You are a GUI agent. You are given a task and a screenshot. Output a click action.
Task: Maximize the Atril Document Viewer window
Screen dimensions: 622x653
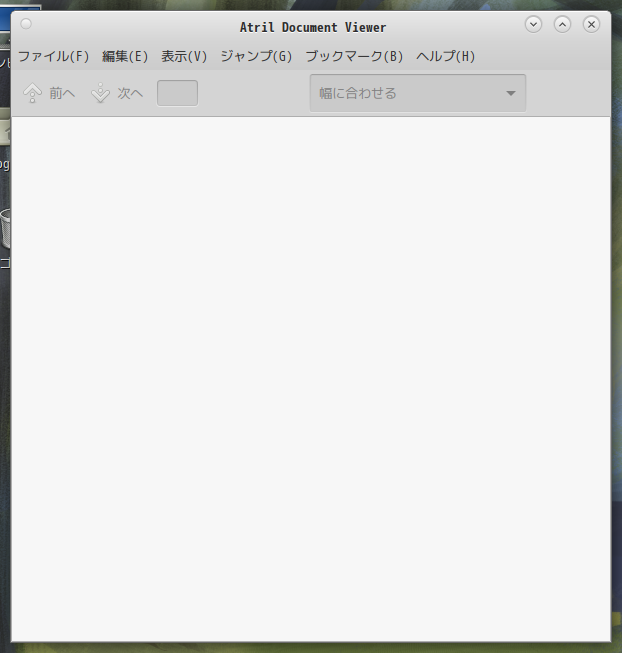coord(562,24)
